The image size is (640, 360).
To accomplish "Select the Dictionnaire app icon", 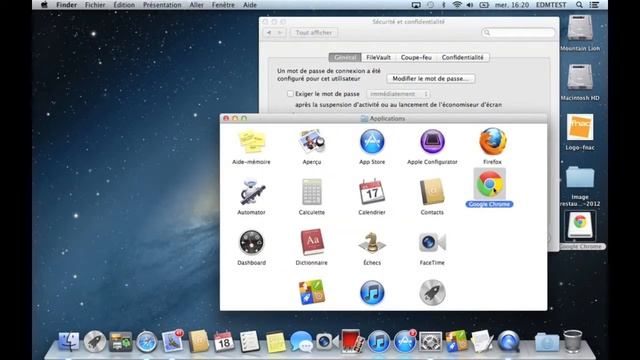I will pos(311,242).
